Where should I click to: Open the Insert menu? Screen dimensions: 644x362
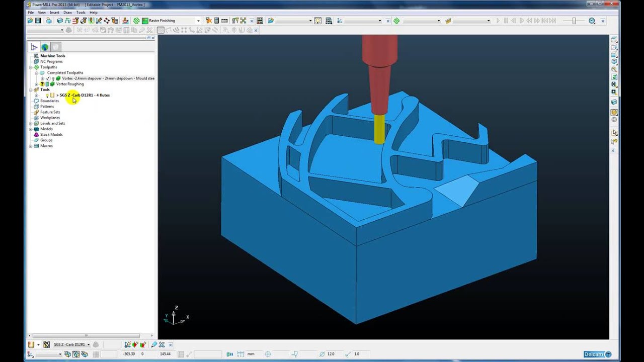[x=54, y=13]
